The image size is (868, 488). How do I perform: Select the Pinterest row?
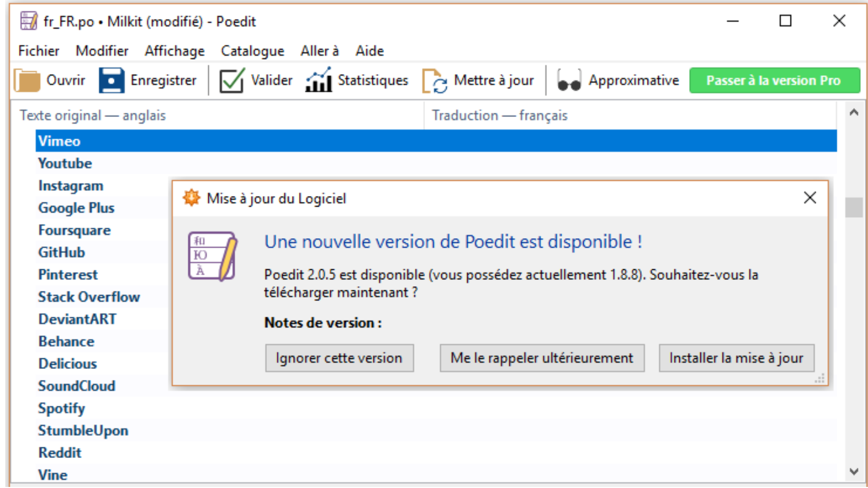click(x=102, y=275)
